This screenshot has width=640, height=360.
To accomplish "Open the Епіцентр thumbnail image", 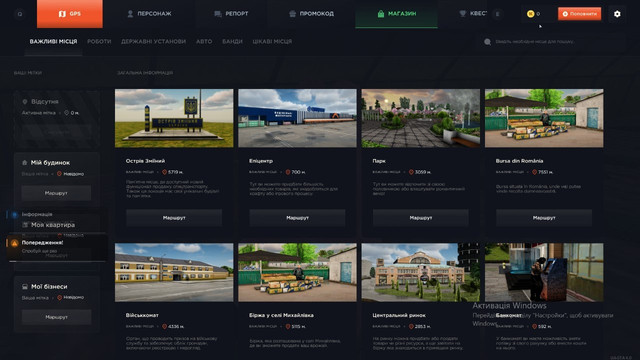I will (x=297, y=118).
